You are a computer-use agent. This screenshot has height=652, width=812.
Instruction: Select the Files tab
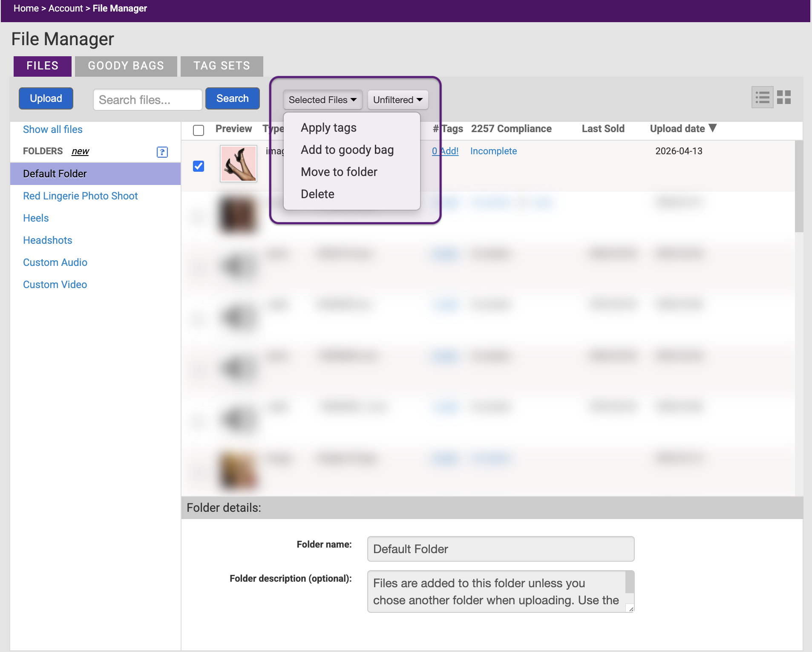pyautogui.click(x=43, y=66)
